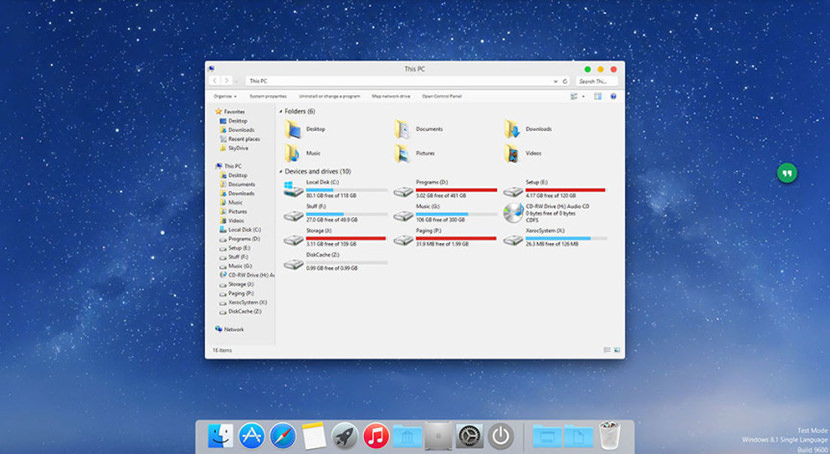Click Uninstall or change a program

(x=330, y=96)
